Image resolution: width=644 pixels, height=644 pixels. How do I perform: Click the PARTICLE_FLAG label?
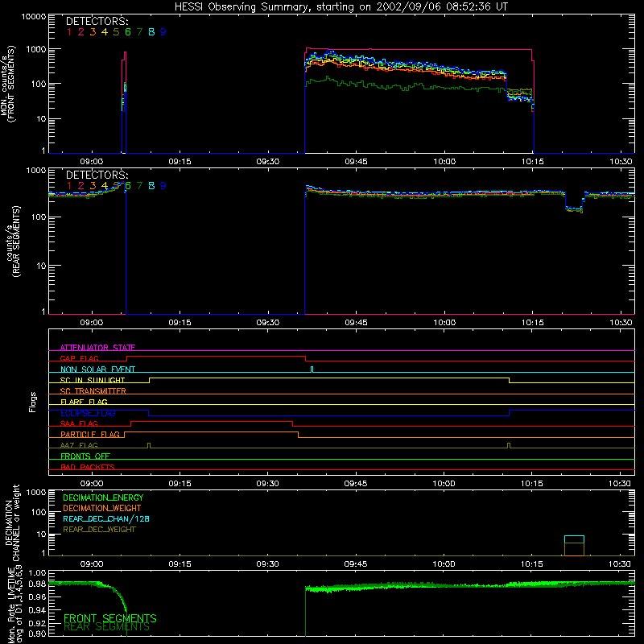(x=90, y=434)
